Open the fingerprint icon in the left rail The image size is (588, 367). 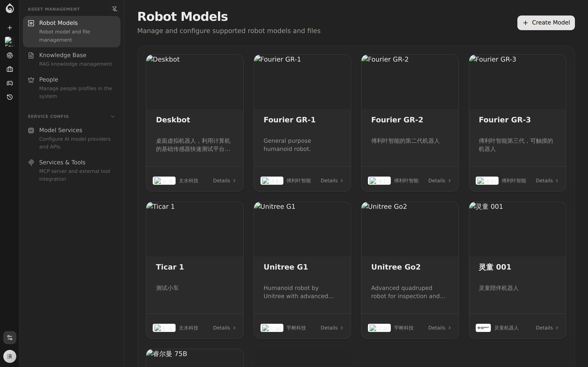pyautogui.click(x=10, y=56)
